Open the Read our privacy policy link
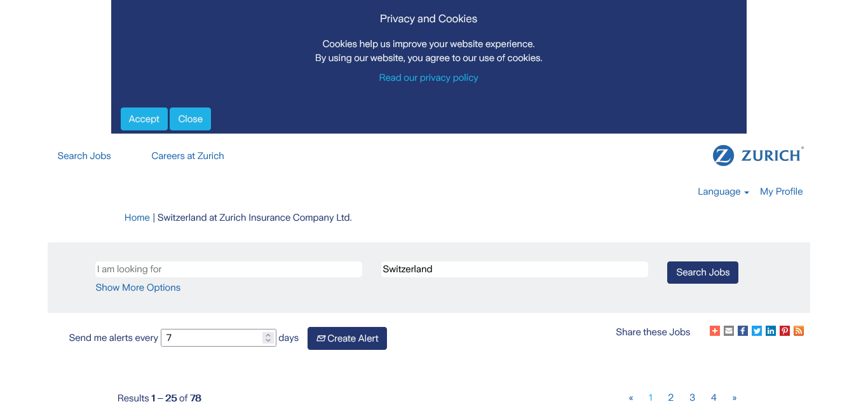Screen dimensions: 868x409 click(x=428, y=78)
